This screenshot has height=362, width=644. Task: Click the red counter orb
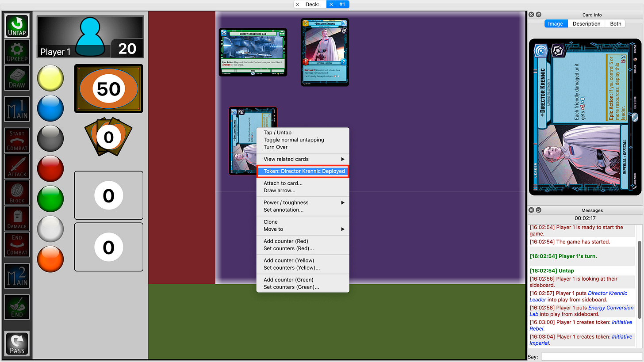coord(50,168)
